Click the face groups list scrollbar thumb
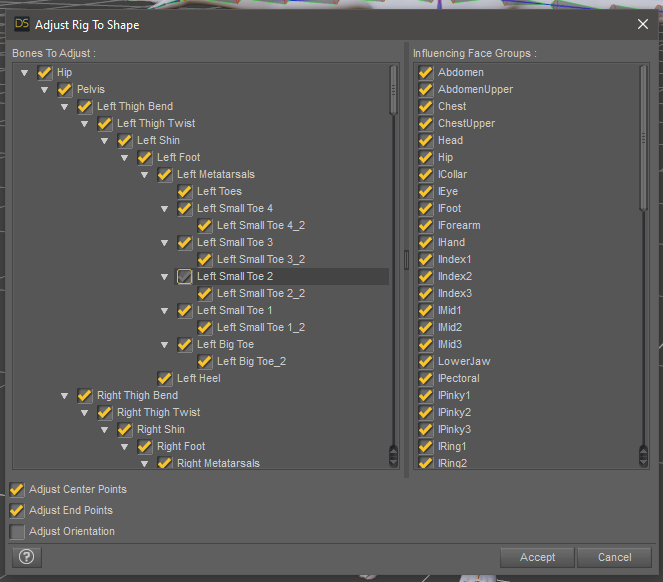 (x=644, y=138)
